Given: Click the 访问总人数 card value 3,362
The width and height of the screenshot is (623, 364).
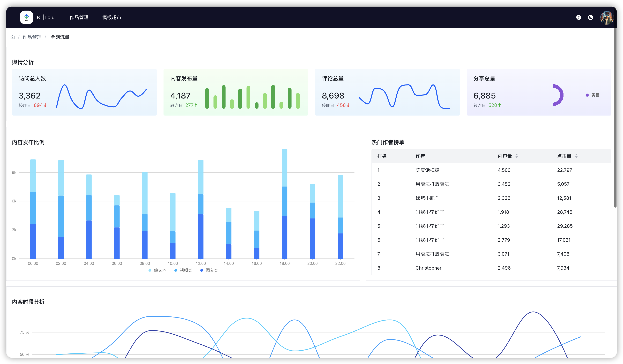Looking at the screenshot, I should [30, 96].
